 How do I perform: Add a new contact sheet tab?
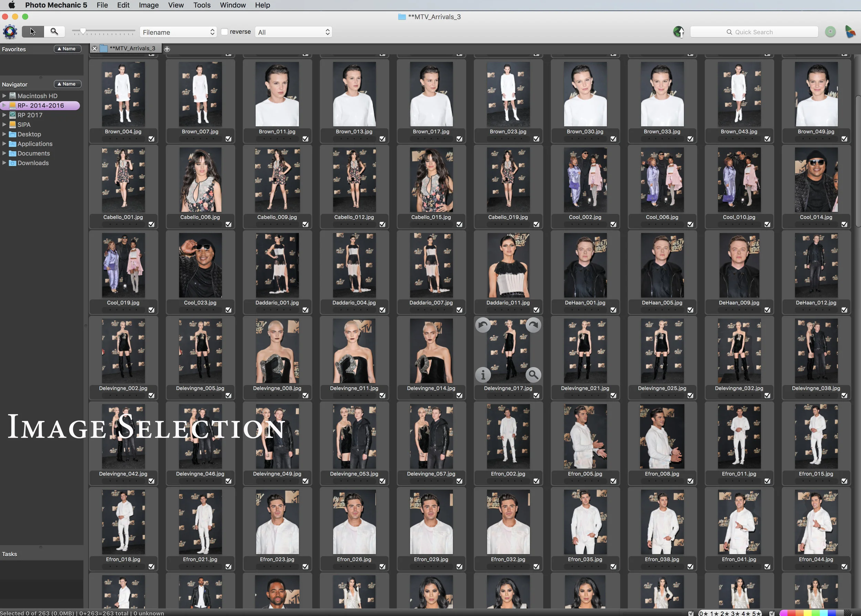(x=167, y=49)
